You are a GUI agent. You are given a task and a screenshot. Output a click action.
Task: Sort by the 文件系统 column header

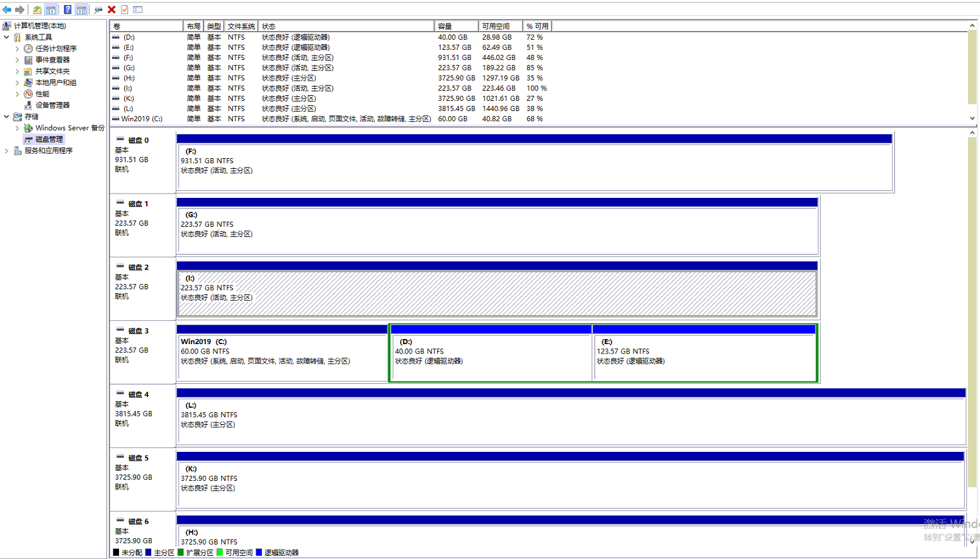click(x=241, y=26)
